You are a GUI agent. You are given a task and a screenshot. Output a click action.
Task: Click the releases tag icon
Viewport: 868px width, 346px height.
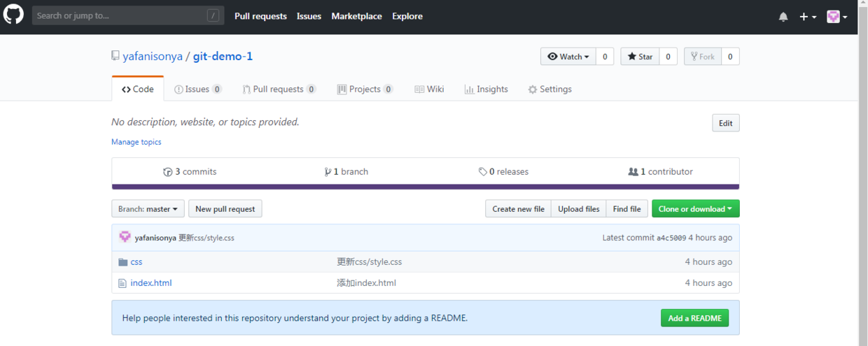482,172
